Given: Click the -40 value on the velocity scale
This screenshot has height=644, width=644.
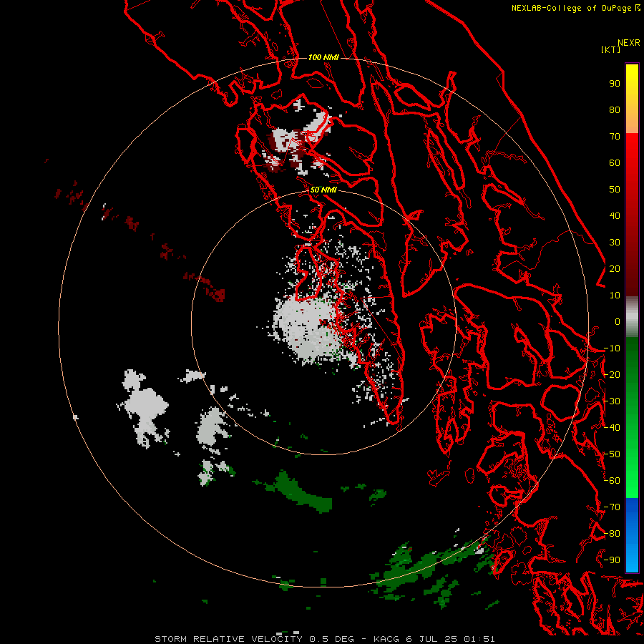Looking at the screenshot, I should pyautogui.click(x=612, y=428).
